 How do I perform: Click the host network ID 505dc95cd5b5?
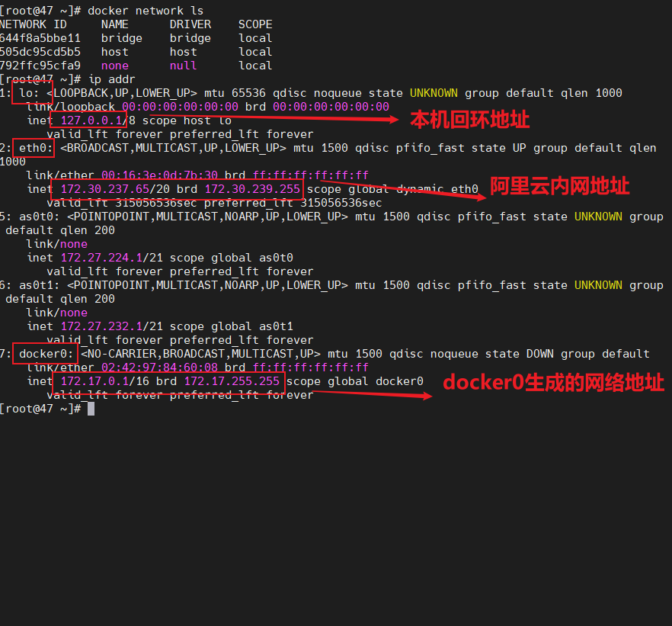pos(40,52)
